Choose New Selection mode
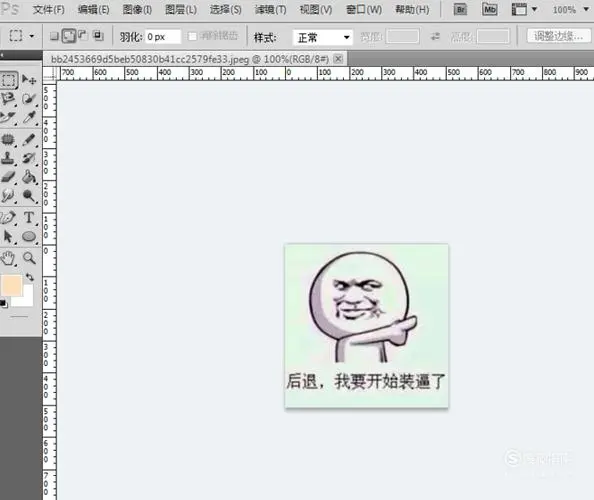 pyautogui.click(x=54, y=36)
